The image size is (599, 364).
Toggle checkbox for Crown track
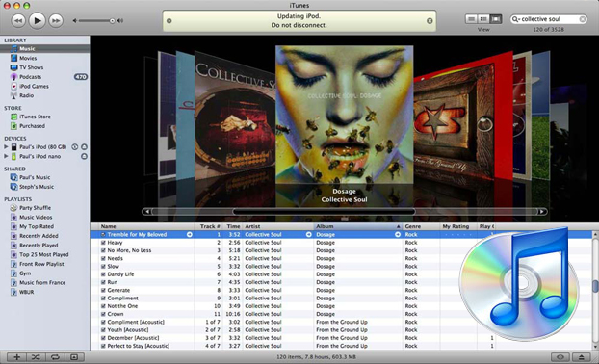(x=103, y=314)
